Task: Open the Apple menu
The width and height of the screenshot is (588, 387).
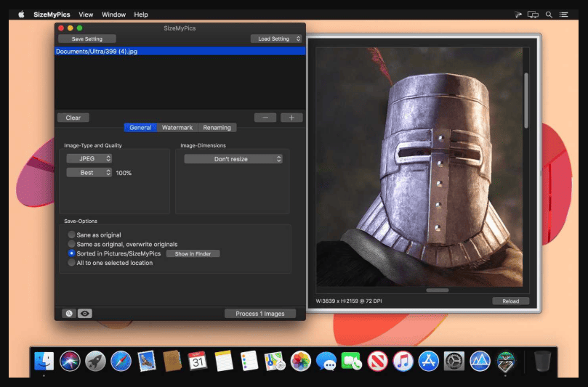Action: (21, 15)
